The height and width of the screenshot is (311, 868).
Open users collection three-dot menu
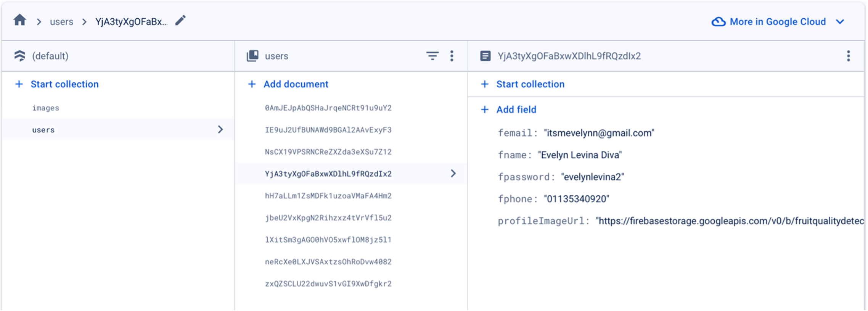coord(452,56)
